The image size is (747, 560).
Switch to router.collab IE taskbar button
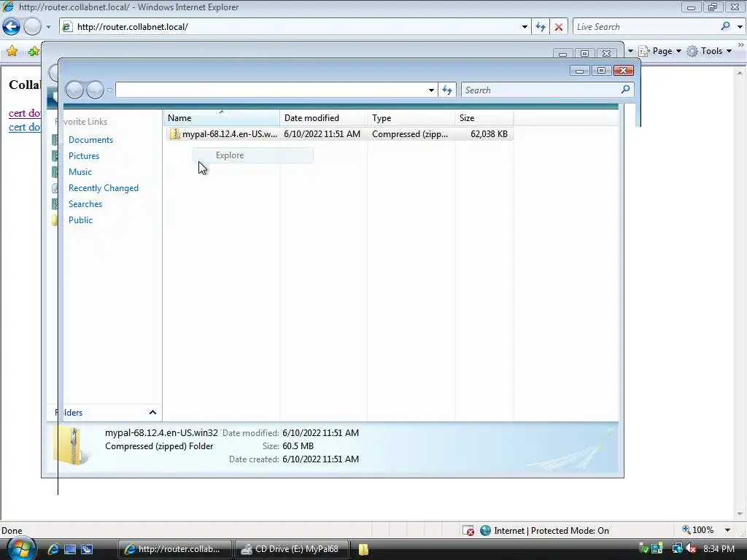pyautogui.click(x=174, y=549)
